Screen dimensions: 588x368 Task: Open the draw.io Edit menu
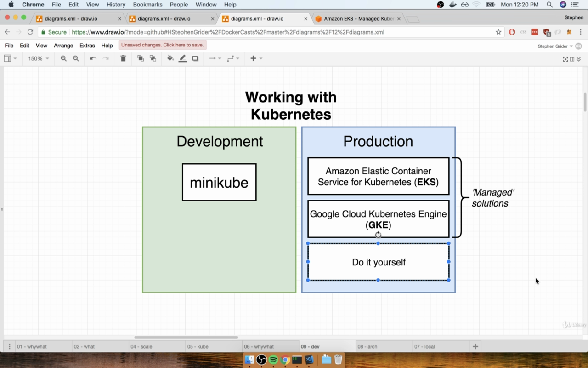(x=24, y=46)
